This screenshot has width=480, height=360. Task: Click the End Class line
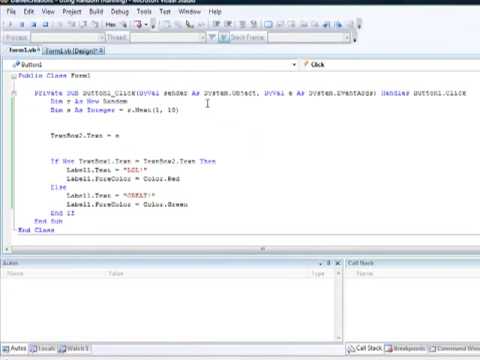point(36,230)
